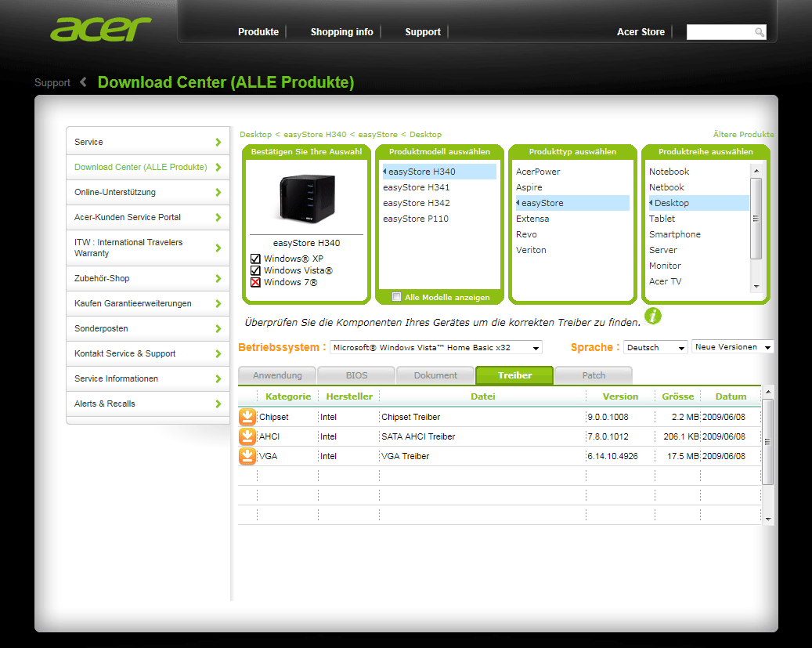This screenshot has height=648, width=812.
Task: Click arrow icon beside Download Center (ALLE Produkte)
Action: [x=218, y=167]
